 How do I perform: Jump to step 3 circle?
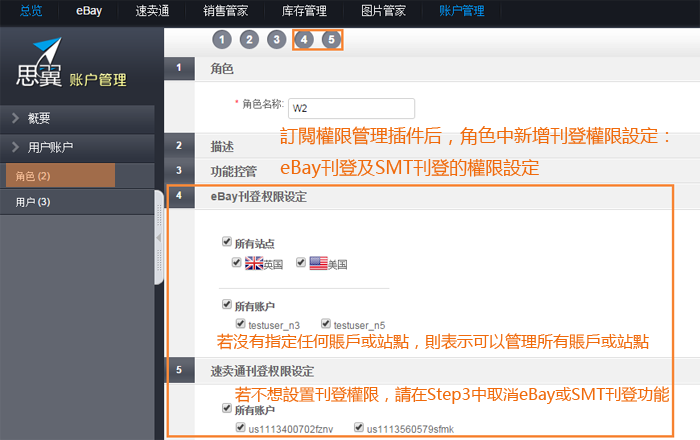point(276,40)
